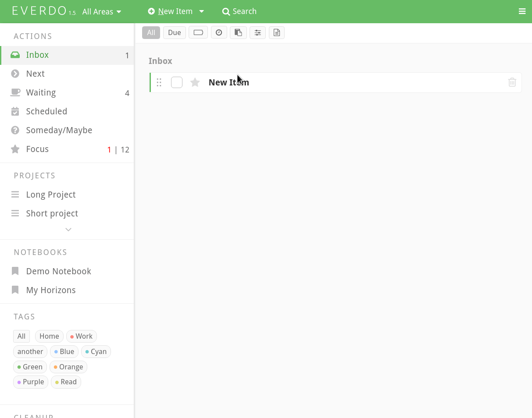The image size is (532, 418).
Task: Check the New Item checkbox
Action: click(x=177, y=82)
